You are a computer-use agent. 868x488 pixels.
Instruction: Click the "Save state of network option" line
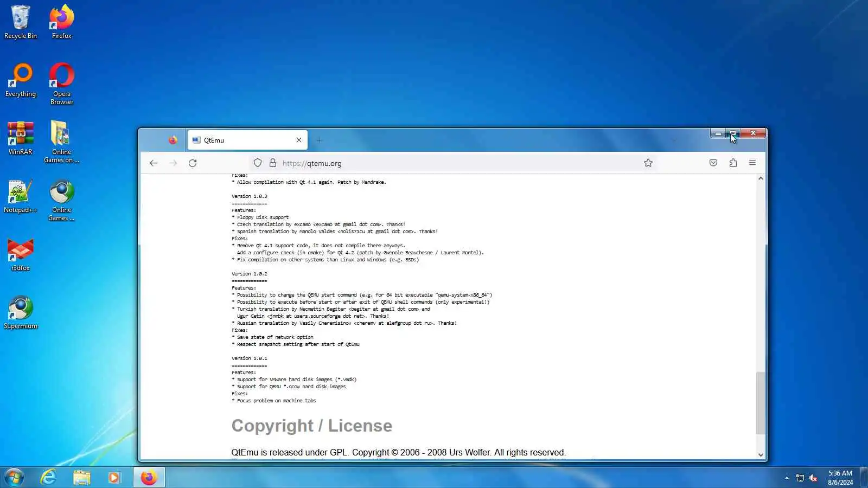point(273,337)
